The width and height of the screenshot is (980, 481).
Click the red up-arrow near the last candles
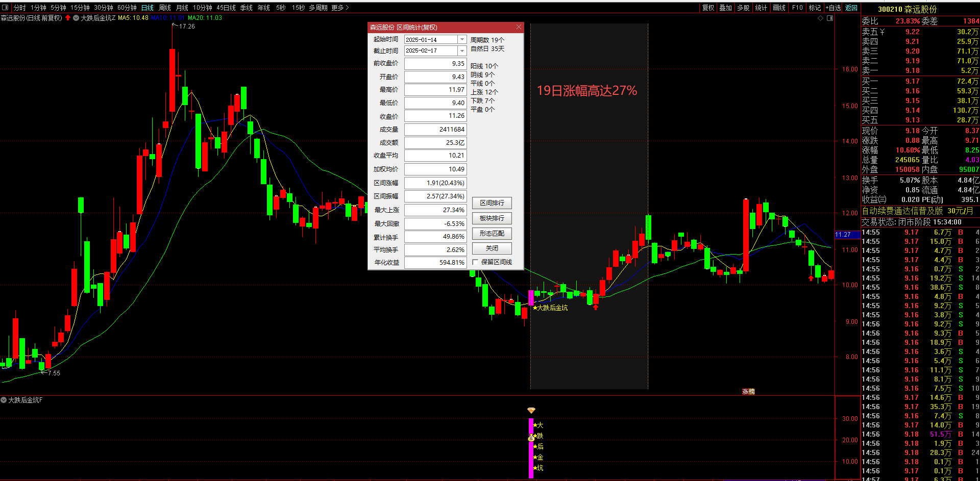pyautogui.click(x=811, y=278)
